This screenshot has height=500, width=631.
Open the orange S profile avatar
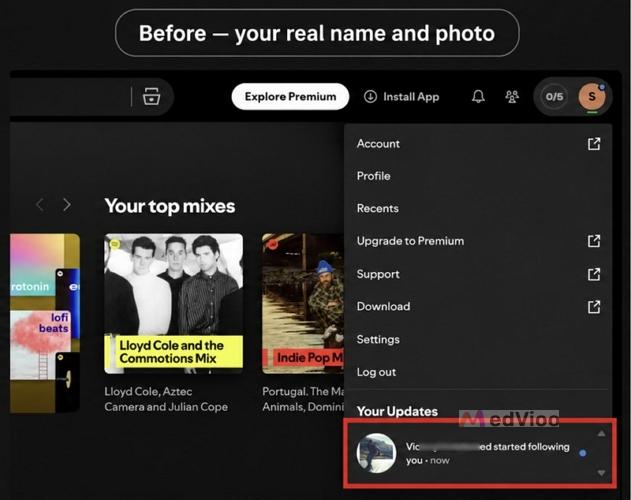tap(592, 97)
